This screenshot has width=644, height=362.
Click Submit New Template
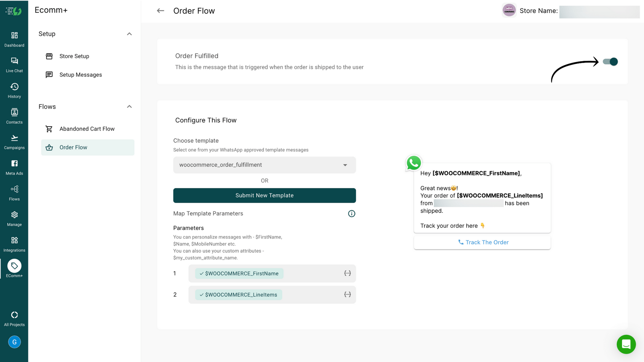[x=264, y=195]
